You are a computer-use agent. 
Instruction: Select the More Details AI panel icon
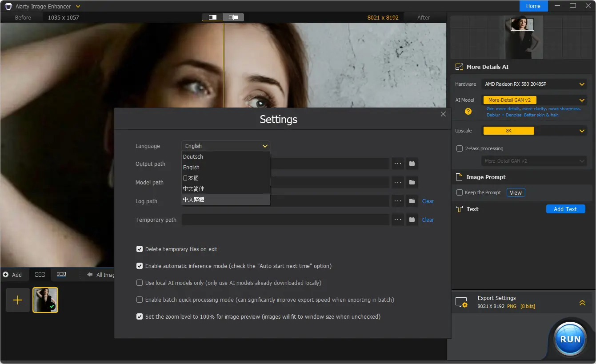click(x=459, y=67)
